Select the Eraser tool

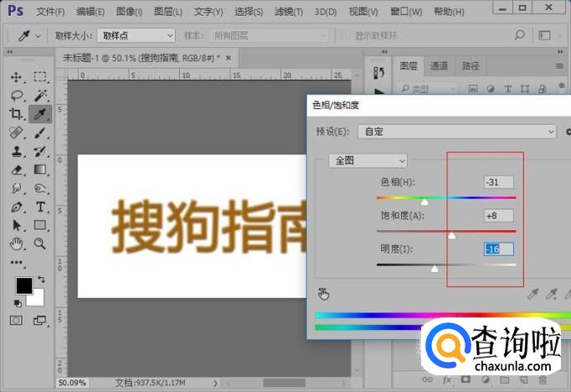tap(17, 170)
